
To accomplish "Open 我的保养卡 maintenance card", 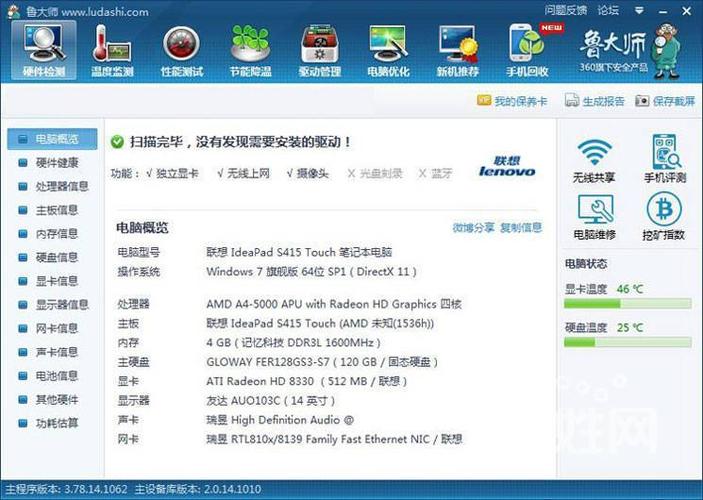I will pyautogui.click(x=512, y=101).
